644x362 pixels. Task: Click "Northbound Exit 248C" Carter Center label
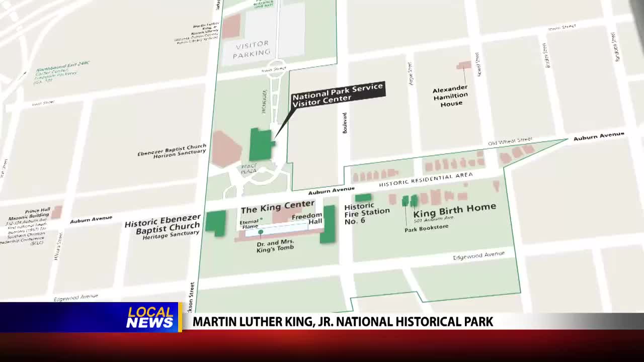point(63,71)
